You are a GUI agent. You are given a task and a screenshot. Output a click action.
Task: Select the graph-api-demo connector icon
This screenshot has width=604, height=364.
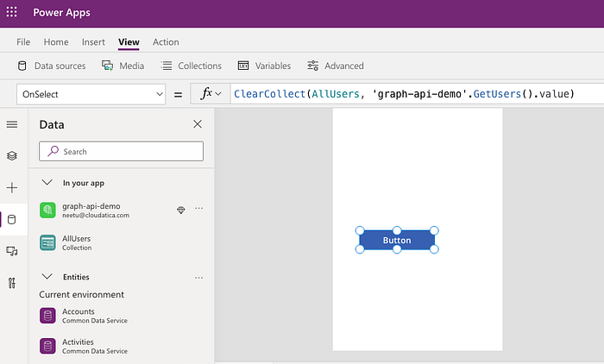(47, 210)
